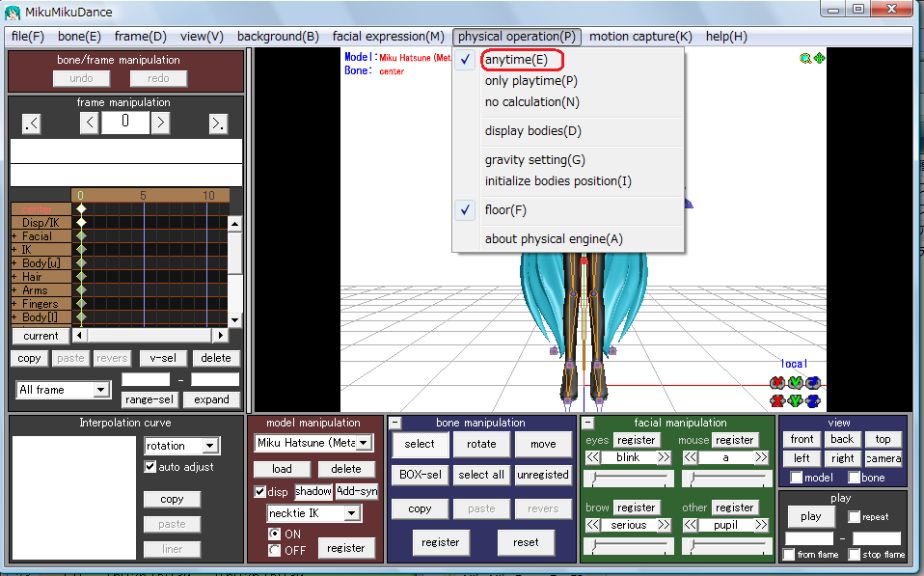This screenshot has height=576, width=924.
Task: Enable from flame checkbox
Action: [x=789, y=554]
